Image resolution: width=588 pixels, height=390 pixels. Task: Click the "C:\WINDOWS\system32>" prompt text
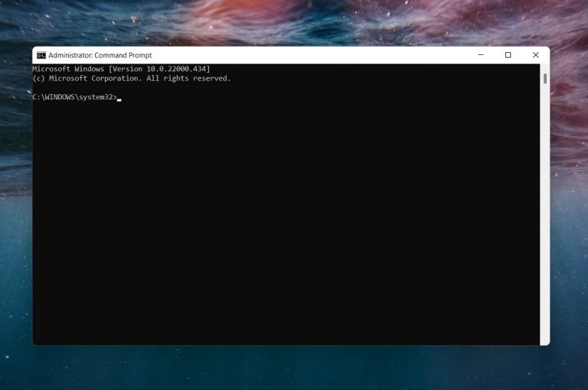pyautogui.click(x=74, y=97)
